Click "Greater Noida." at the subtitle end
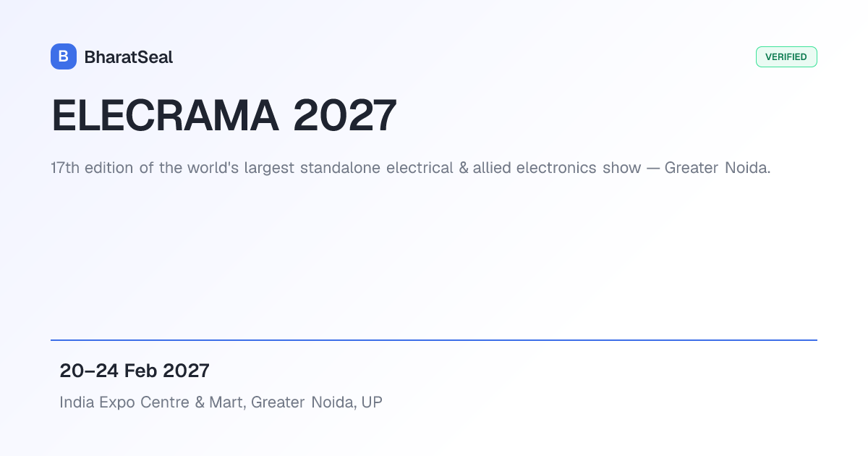Viewport: 868px width, 456px height. tap(718, 168)
